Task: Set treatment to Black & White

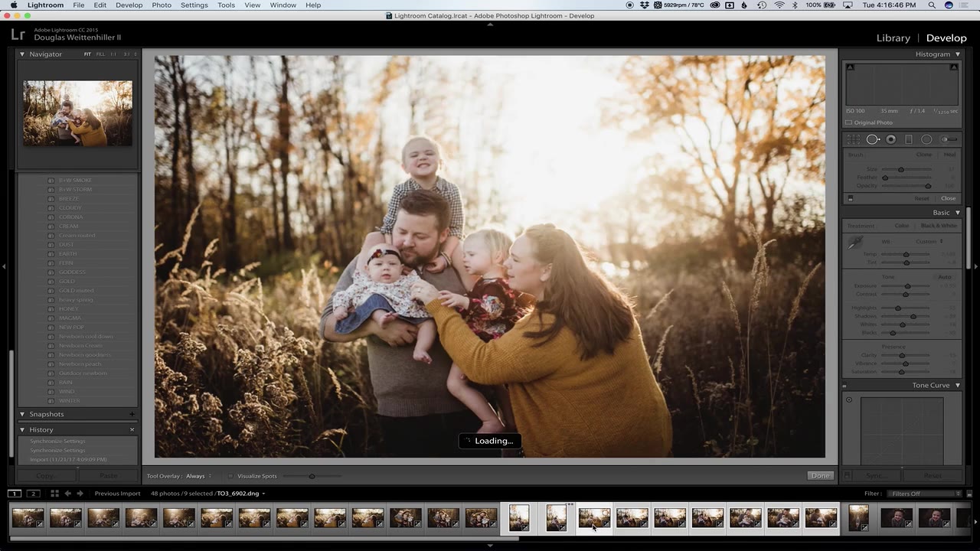Action: (939, 226)
